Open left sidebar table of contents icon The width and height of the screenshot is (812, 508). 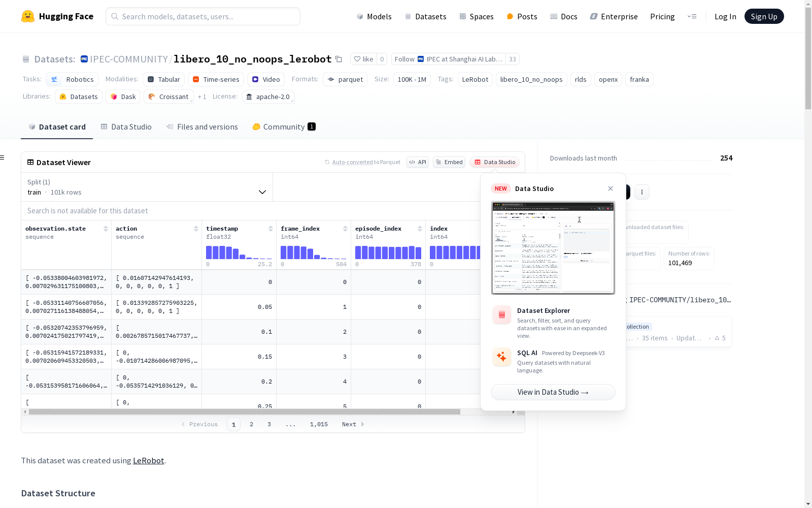tap(3, 157)
